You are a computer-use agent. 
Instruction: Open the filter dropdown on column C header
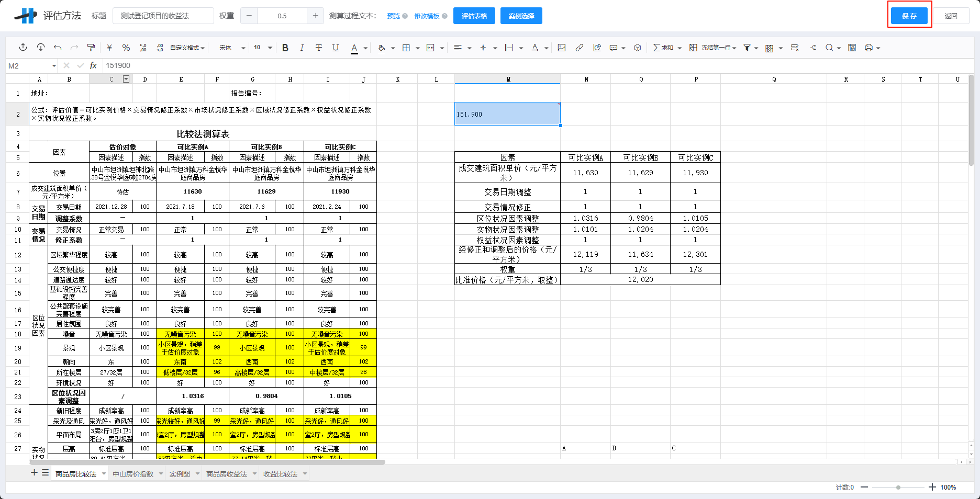tap(126, 78)
